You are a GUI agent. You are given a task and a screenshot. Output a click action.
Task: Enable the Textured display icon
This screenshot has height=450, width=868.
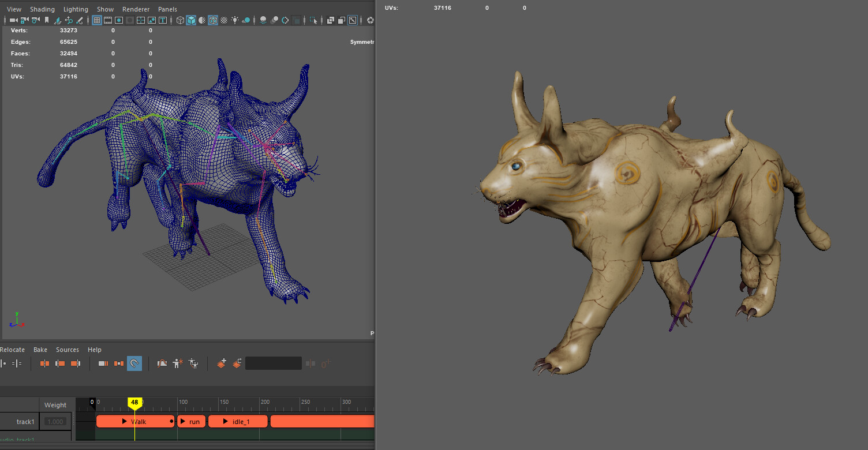(x=214, y=20)
